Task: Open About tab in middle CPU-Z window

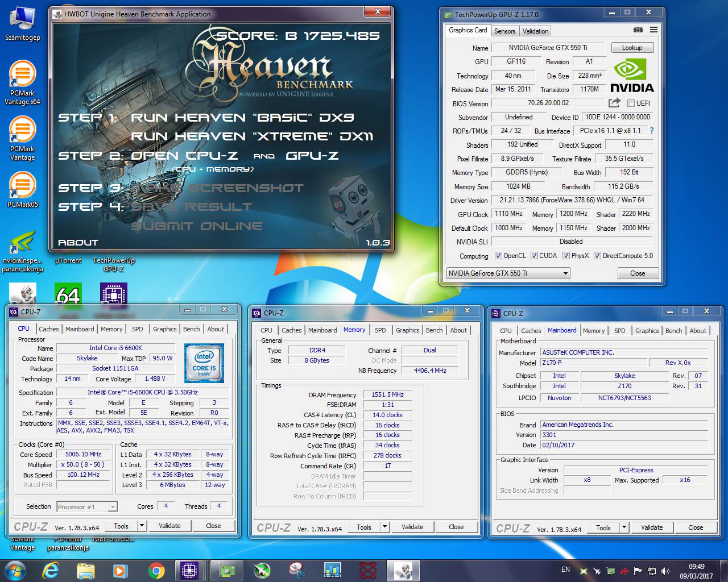Action: (x=458, y=330)
